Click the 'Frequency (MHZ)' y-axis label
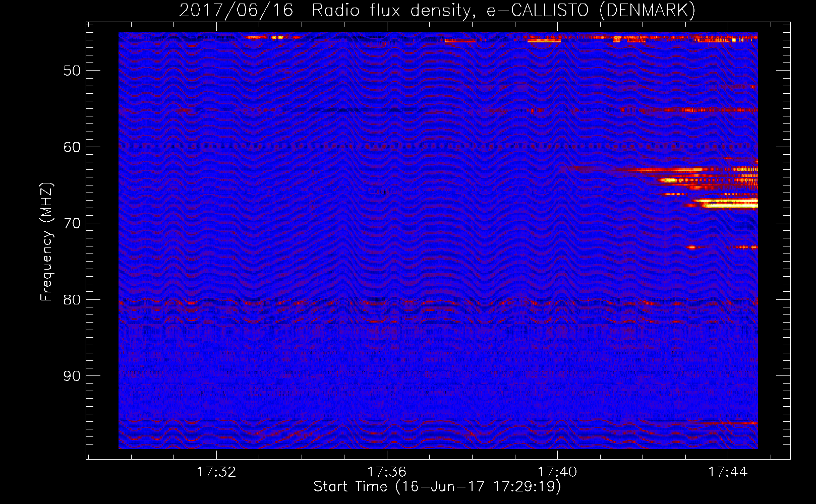 pyautogui.click(x=46, y=242)
